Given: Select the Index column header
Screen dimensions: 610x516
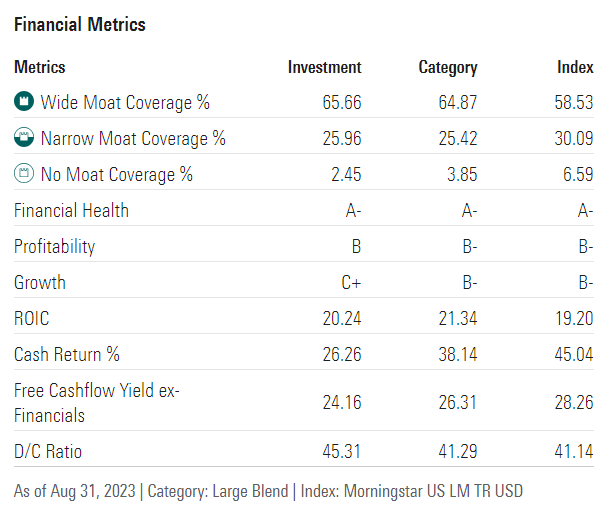Looking at the screenshot, I should (x=575, y=67).
